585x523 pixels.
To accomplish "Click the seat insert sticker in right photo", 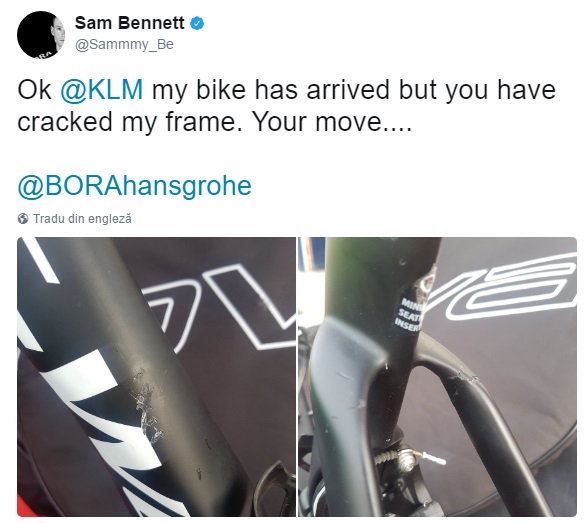I will click(409, 314).
